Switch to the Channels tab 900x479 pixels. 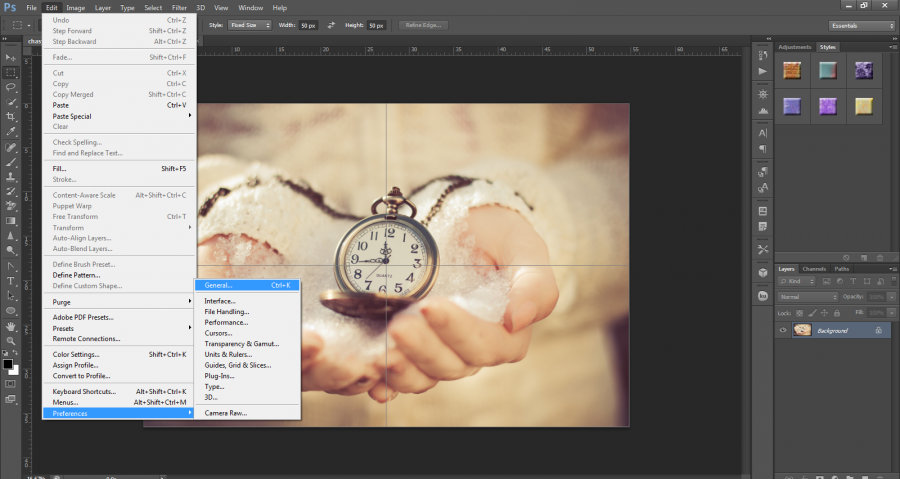pyautogui.click(x=814, y=269)
